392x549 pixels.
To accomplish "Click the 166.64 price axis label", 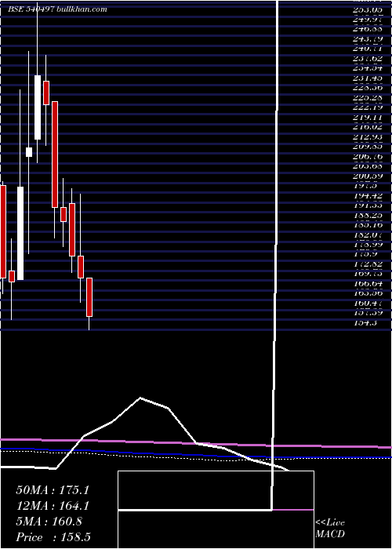I will point(367,284).
